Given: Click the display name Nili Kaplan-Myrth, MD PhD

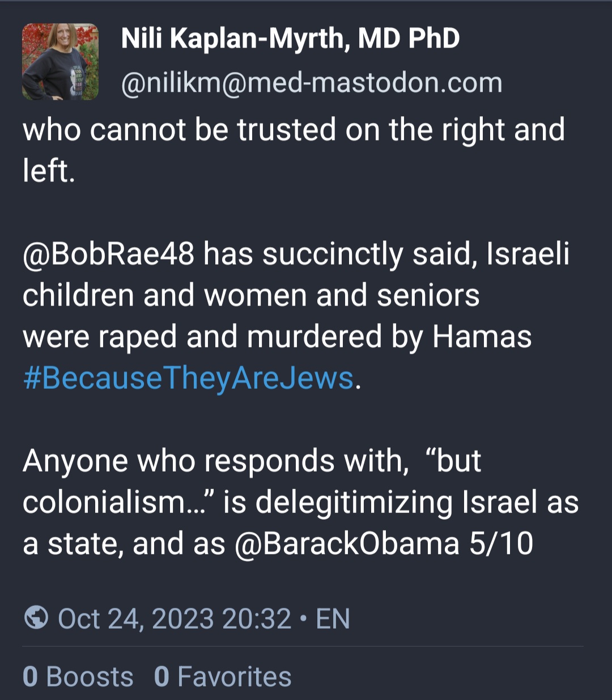Looking at the screenshot, I should [x=290, y=39].
